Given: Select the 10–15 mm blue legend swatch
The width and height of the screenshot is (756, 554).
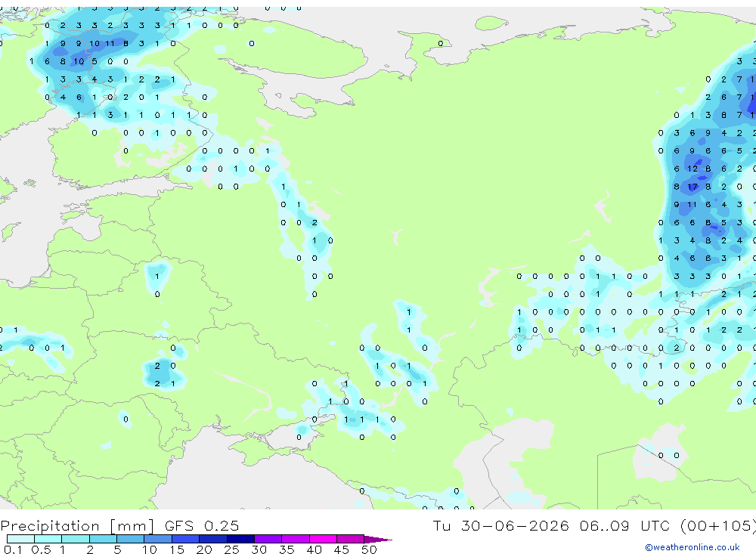Looking at the screenshot, I should click(158, 539).
